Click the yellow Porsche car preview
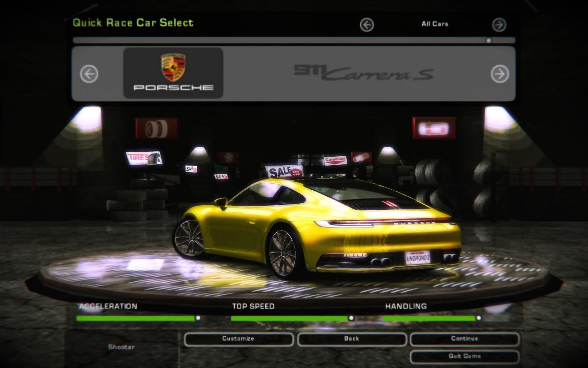The height and width of the screenshot is (368, 588). [x=317, y=229]
